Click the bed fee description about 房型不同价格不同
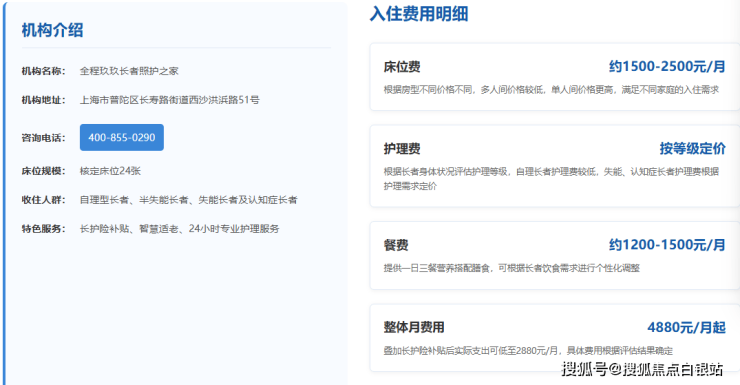740x385 pixels. (551, 90)
